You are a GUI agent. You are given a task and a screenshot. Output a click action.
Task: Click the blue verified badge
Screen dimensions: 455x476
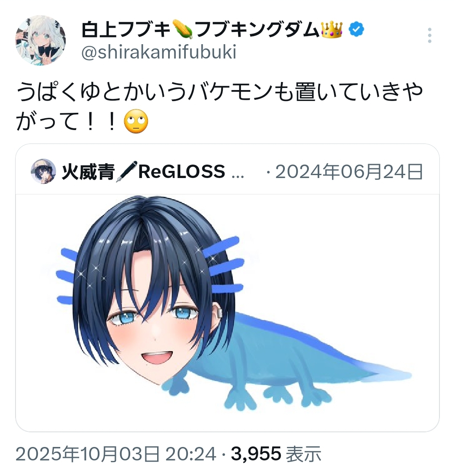[x=356, y=30]
